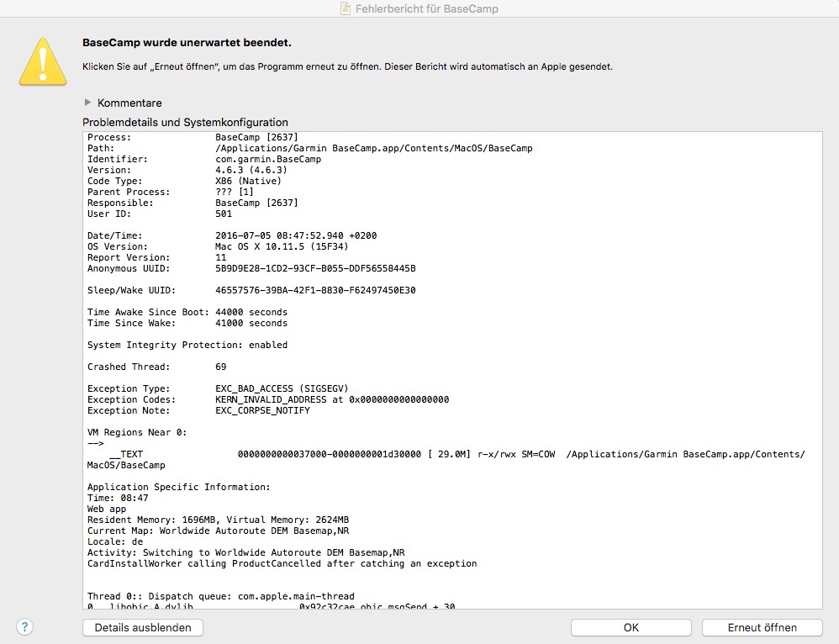This screenshot has height=644, width=839.
Task: Place cursor on the Path line
Action: click(x=309, y=148)
